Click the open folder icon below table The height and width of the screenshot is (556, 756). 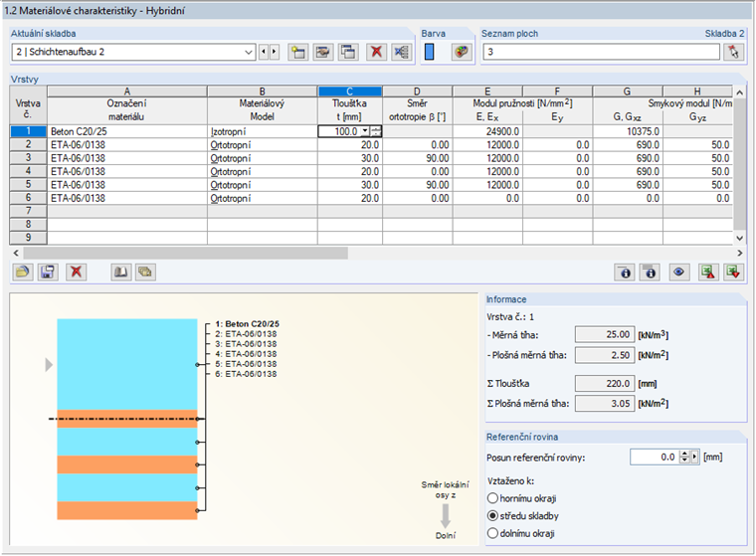click(23, 271)
